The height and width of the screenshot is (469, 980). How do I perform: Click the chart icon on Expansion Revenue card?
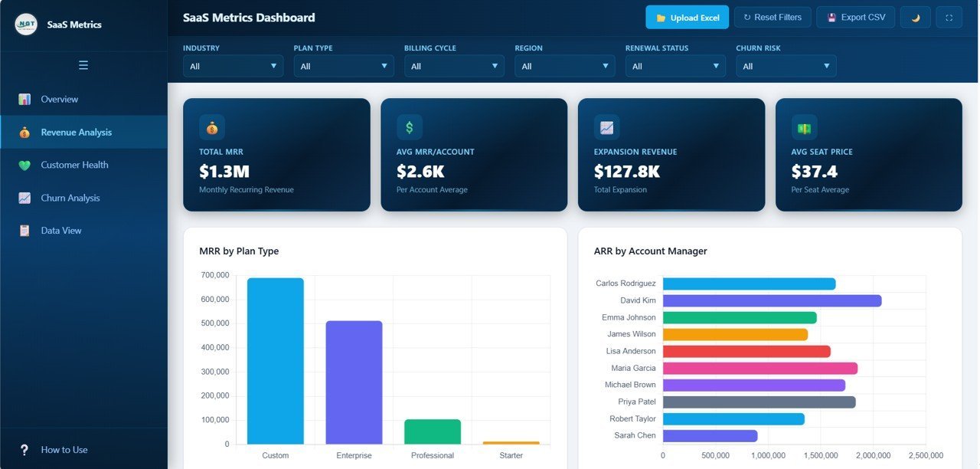[x=606, y=127]
